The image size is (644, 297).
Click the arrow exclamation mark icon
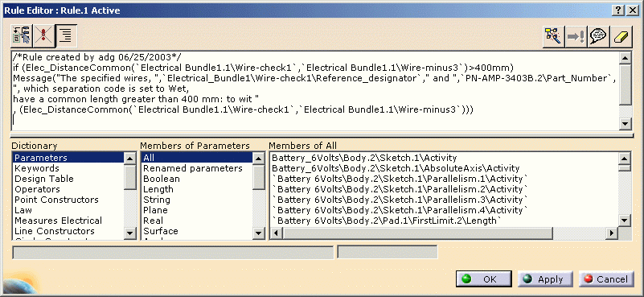[575, 37]
